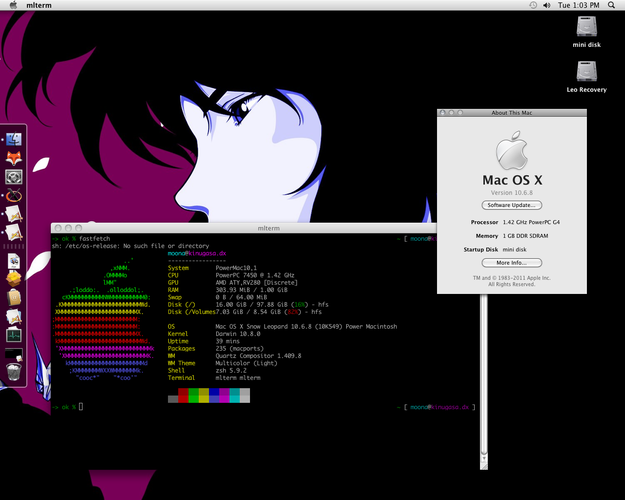Click the terminal window resize corner handle
Image resolution: width=625 pixels, height=500 pixels.
click(484, 467)
